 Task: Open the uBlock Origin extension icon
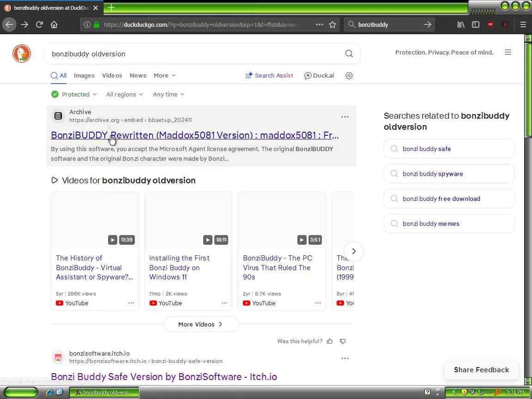(x=490, y=24)
